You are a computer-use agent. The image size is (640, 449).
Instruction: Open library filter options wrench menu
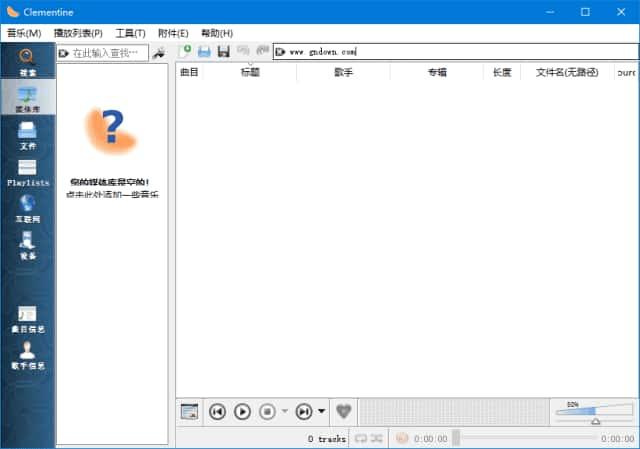coord(158,52)
